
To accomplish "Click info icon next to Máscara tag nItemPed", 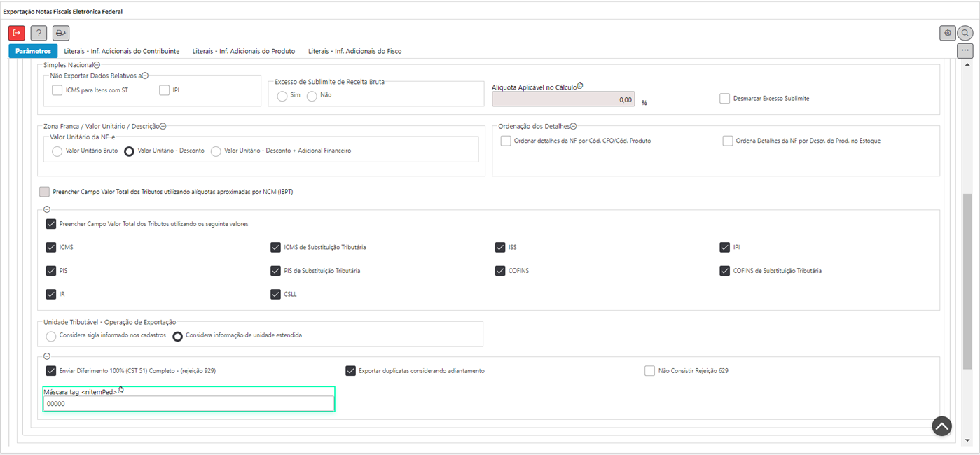I will [x=121, y=391].
